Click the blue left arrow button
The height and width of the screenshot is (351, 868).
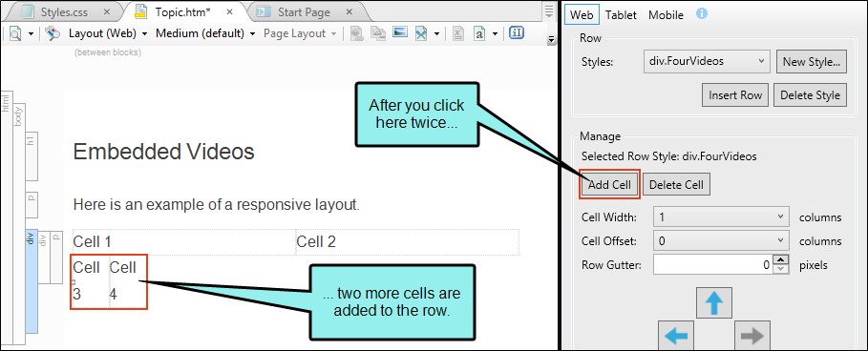click(675, 335)
